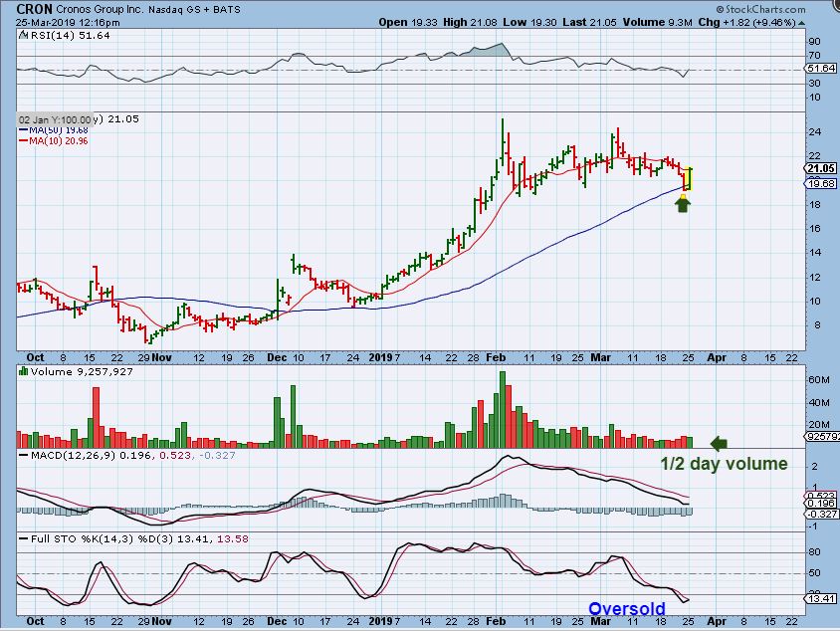840x631 pixels.
Task: Click the Apr label on the bottom date axis
Action: (717, 621)
